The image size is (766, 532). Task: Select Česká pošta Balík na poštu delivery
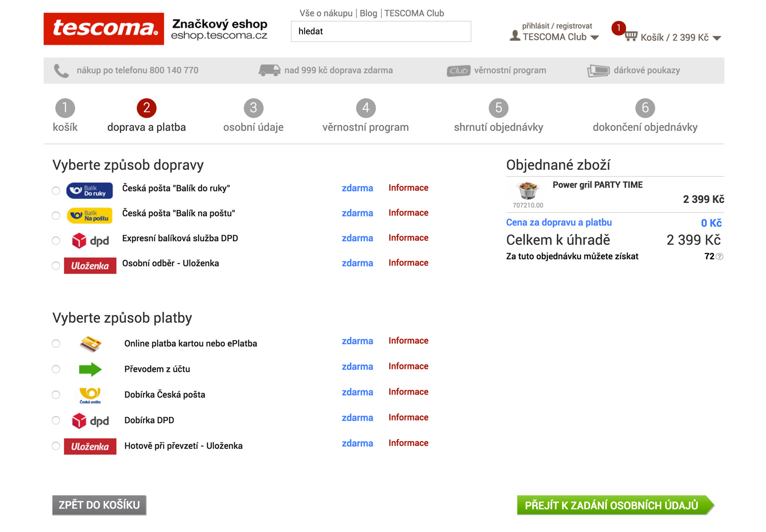point(56,216)
